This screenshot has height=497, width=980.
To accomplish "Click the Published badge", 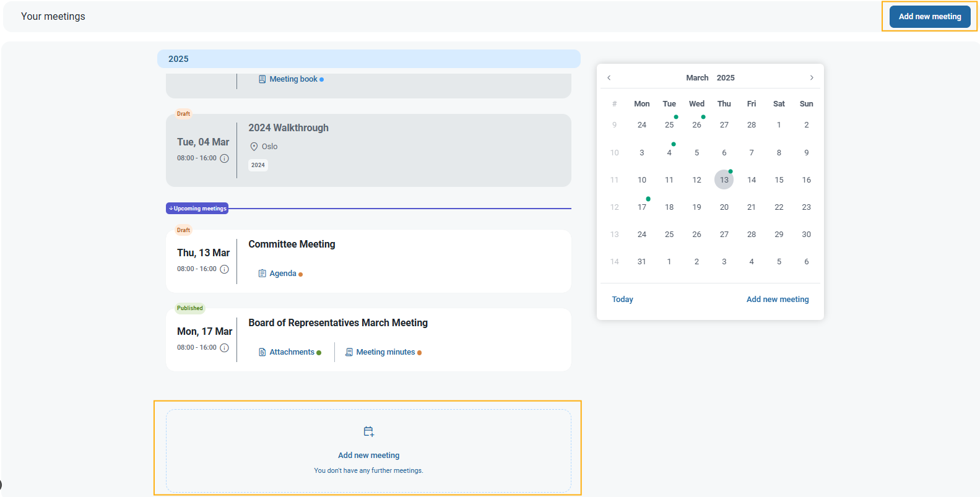I will 189,308.
